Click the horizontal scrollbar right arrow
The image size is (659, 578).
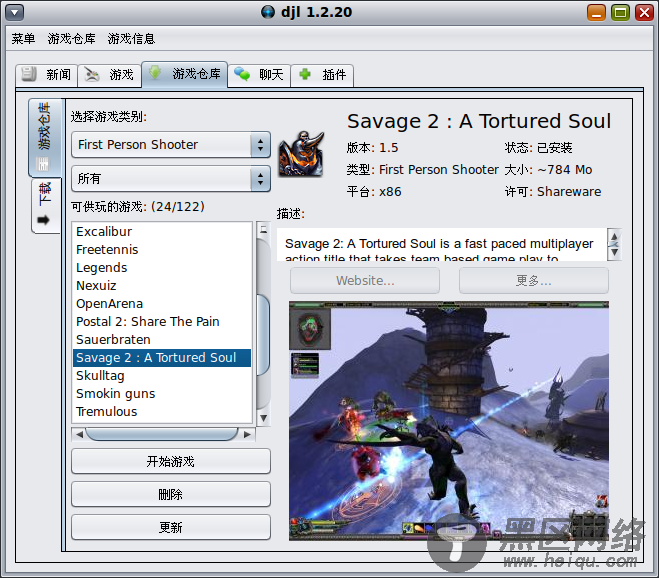tap(248, 435)
